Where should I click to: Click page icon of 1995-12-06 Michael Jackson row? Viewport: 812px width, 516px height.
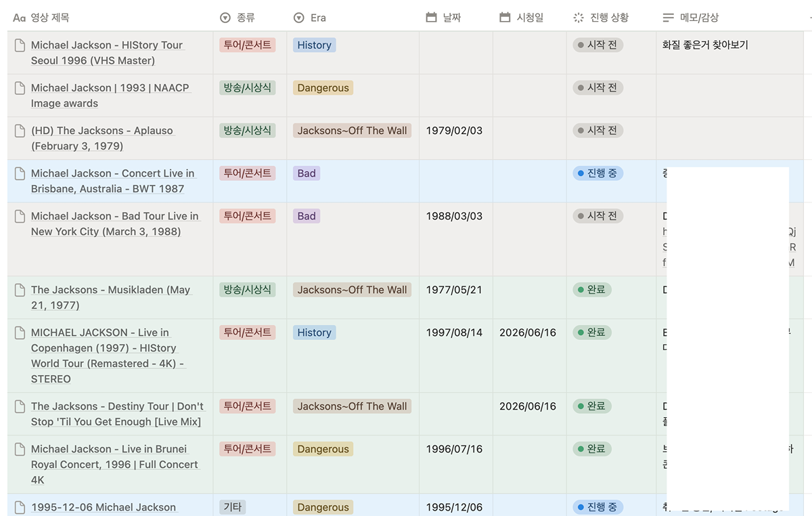tap(20, 507)
